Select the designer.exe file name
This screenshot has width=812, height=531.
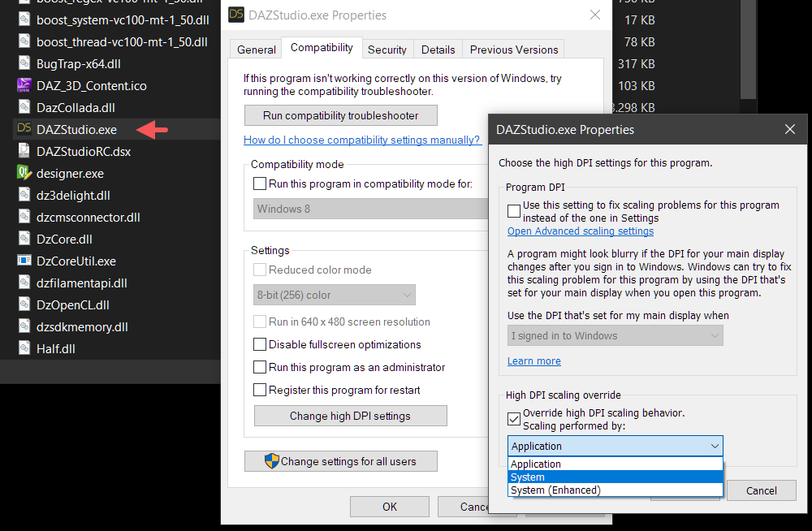click(x=70, y=174)
